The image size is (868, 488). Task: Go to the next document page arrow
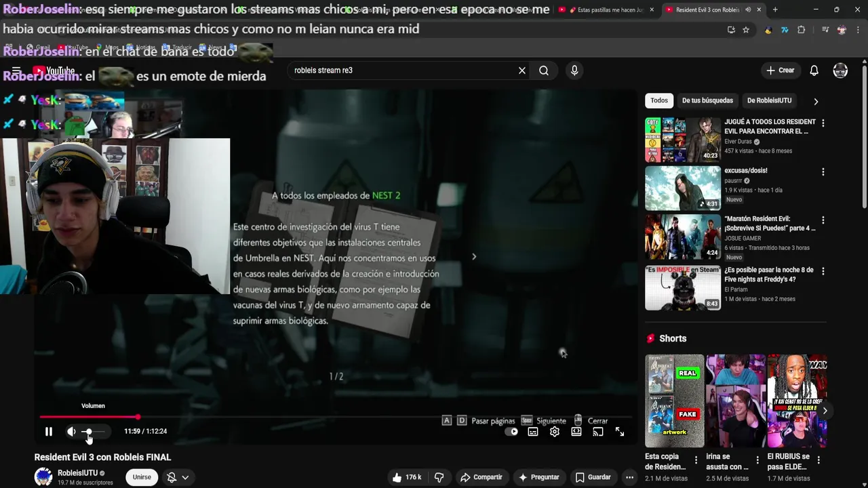pyautogui.click(x=474, y=257)
